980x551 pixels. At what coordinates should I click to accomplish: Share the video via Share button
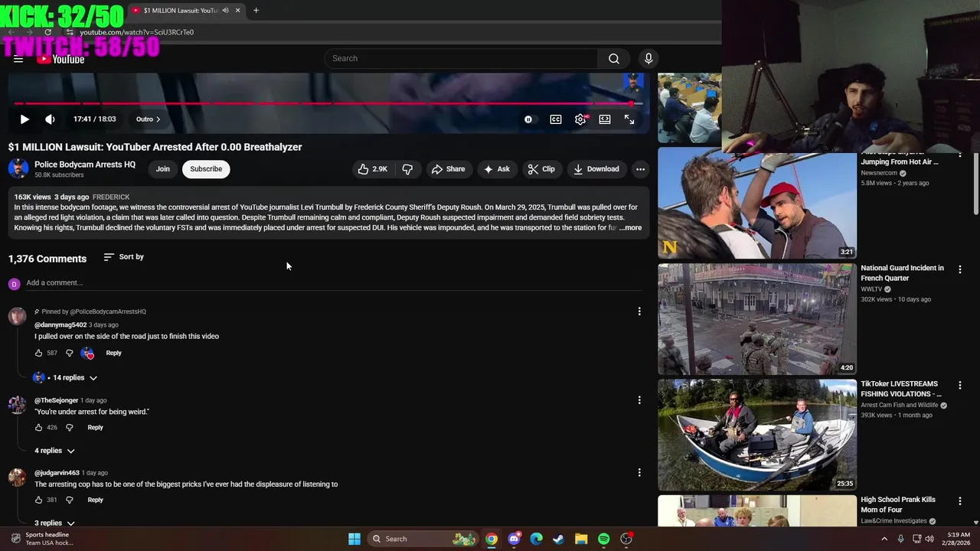pos(448,169)
